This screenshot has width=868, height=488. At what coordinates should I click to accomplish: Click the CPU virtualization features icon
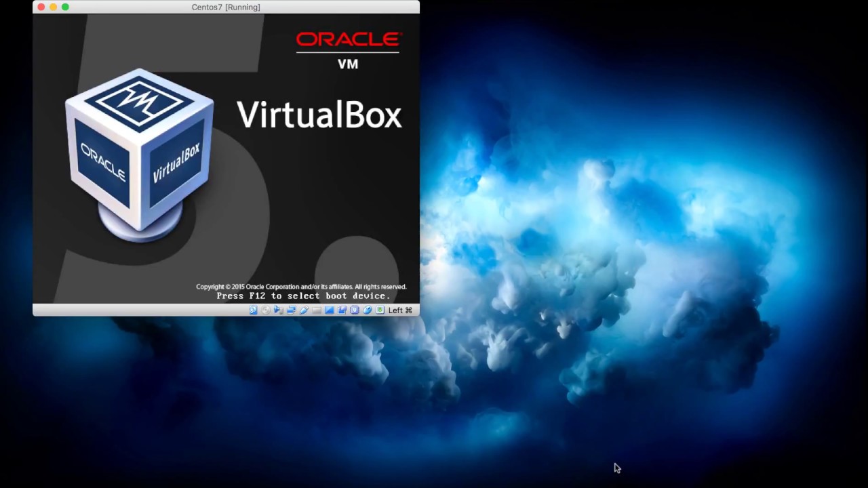(355, 310)
